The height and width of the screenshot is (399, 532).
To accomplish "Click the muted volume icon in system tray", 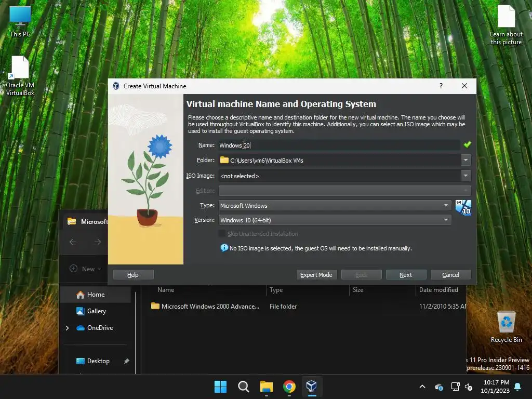I will [469, 387].
